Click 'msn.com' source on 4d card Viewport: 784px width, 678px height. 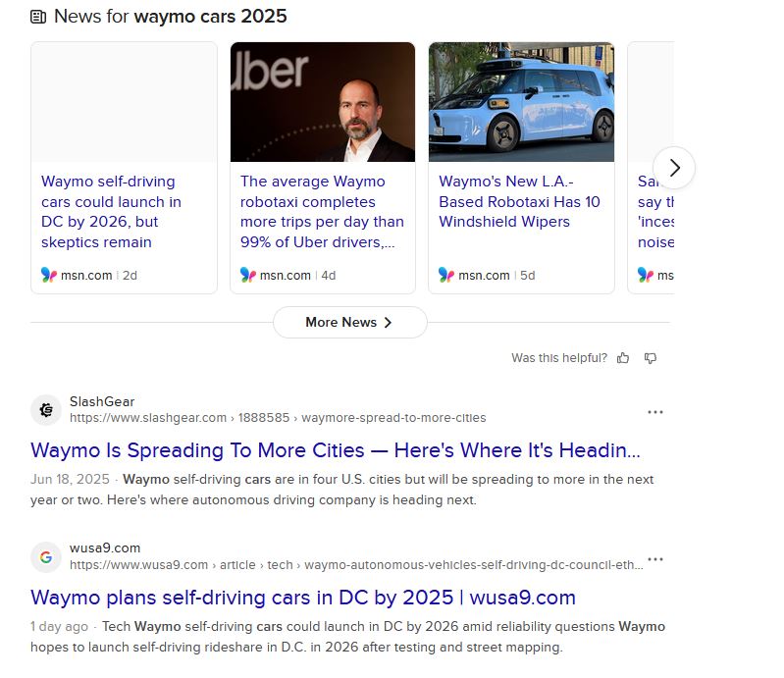[x=285, y=276]
